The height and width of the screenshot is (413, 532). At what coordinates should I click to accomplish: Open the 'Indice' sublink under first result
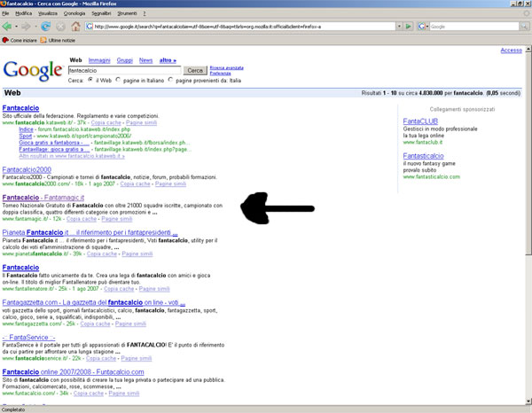(26, 129)
